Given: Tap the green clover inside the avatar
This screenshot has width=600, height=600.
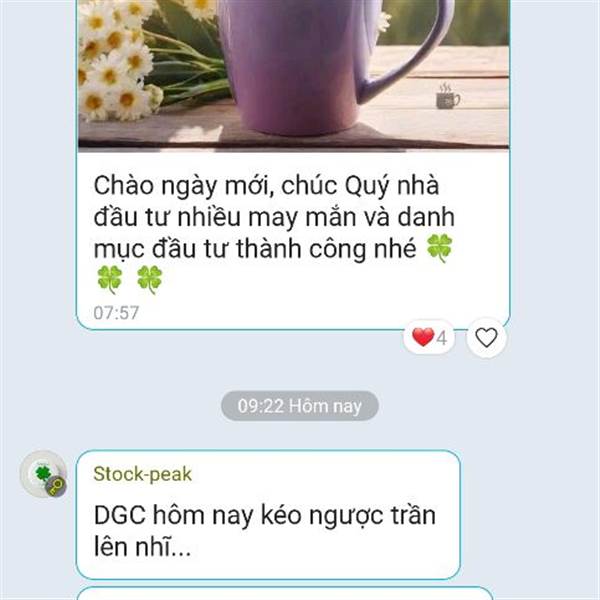Looking at the screenshot, I should coord(42,473).
